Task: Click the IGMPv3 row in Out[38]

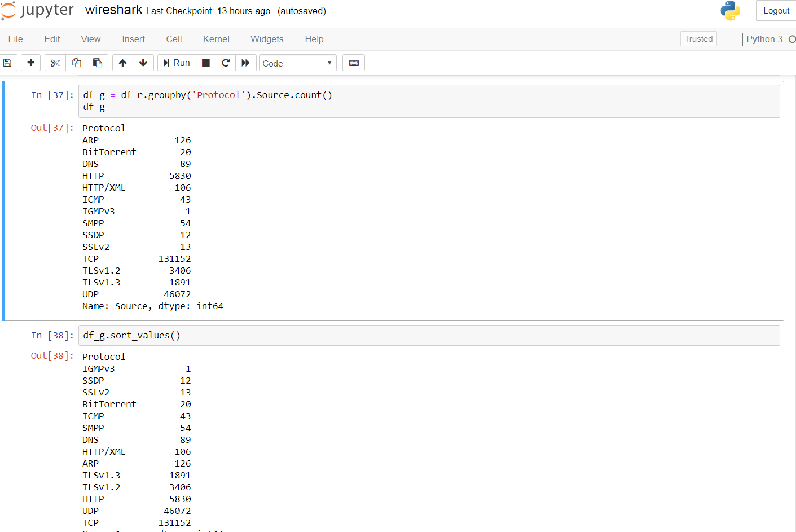Action: 137,368
